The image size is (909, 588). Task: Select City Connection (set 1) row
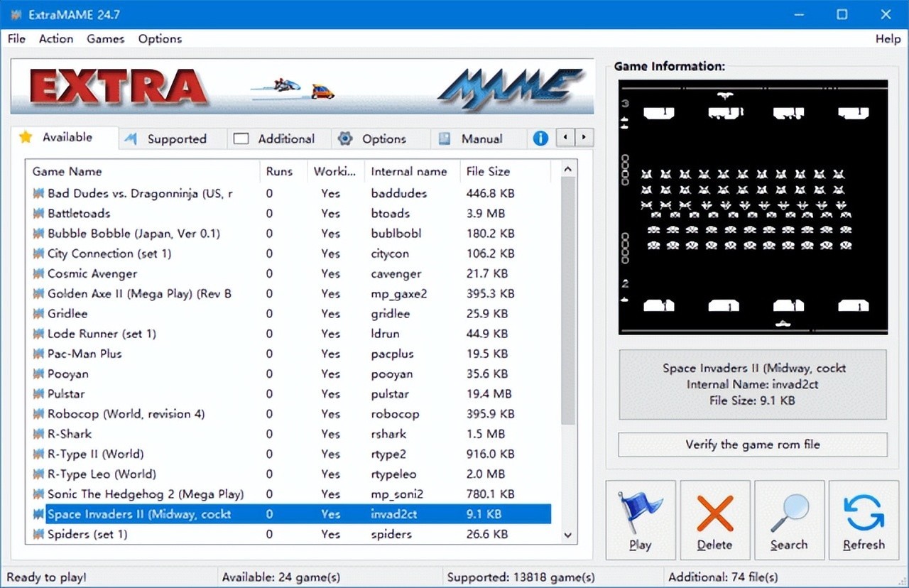click(288, 254)
